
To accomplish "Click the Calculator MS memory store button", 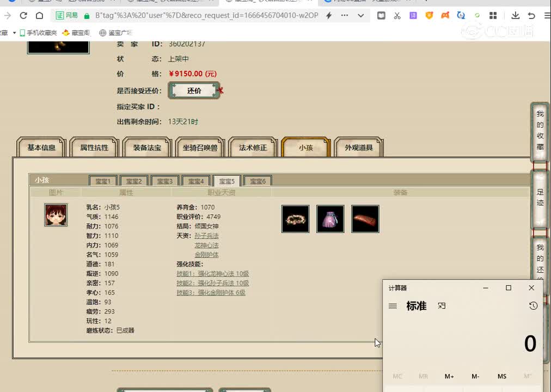I will 502,376.
